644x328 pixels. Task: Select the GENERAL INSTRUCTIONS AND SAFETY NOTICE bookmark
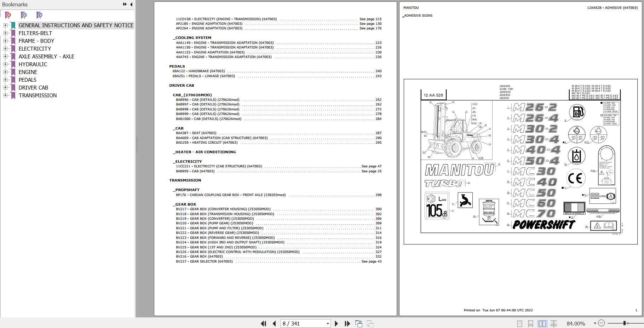[76, 25]
